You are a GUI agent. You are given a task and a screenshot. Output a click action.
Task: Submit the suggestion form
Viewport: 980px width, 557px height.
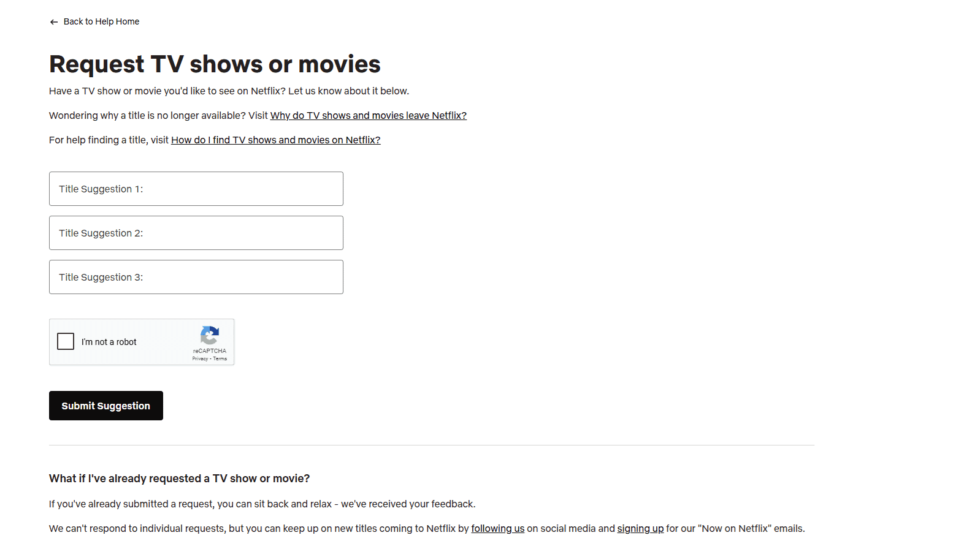[106, 406]
